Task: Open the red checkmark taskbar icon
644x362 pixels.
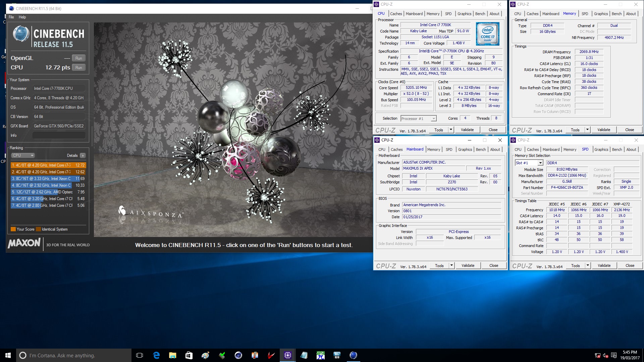Action: click(271, 355)
